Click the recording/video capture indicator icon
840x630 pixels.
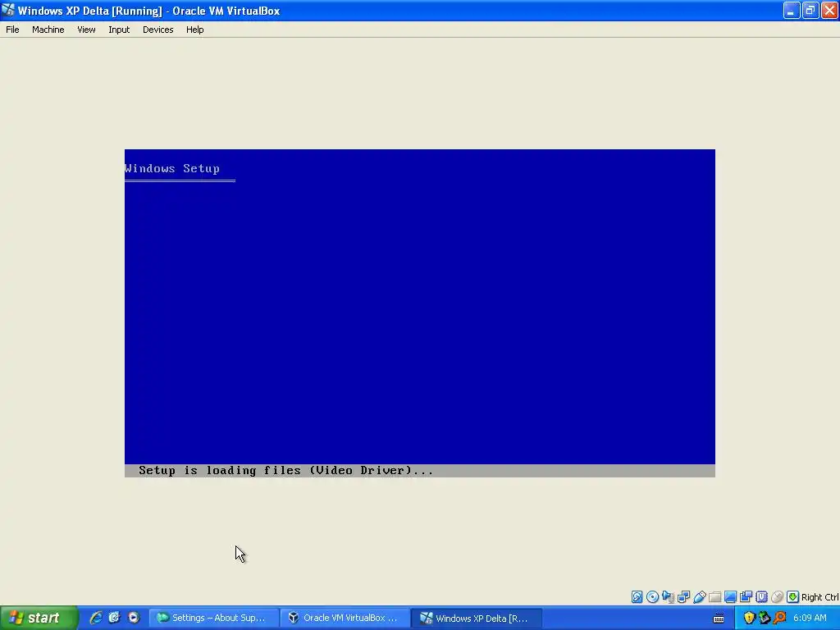(x=746, y=597)
